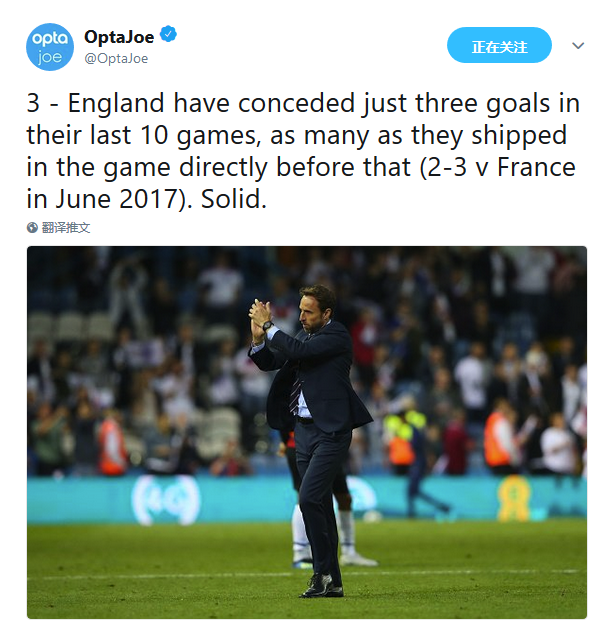Open the tweet photo of applauding manager
This screenshot has height=626, width=609.
click(307, 432)
